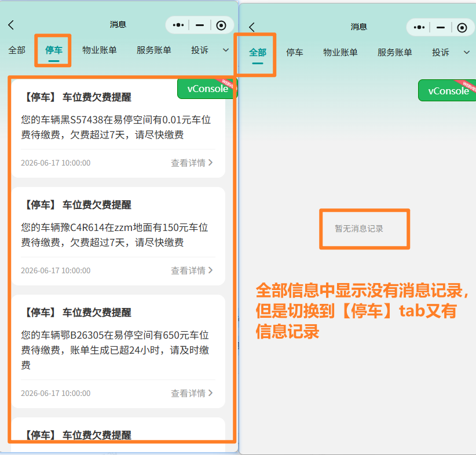Open 投诉 tab in right window

[x=441, y=53]
